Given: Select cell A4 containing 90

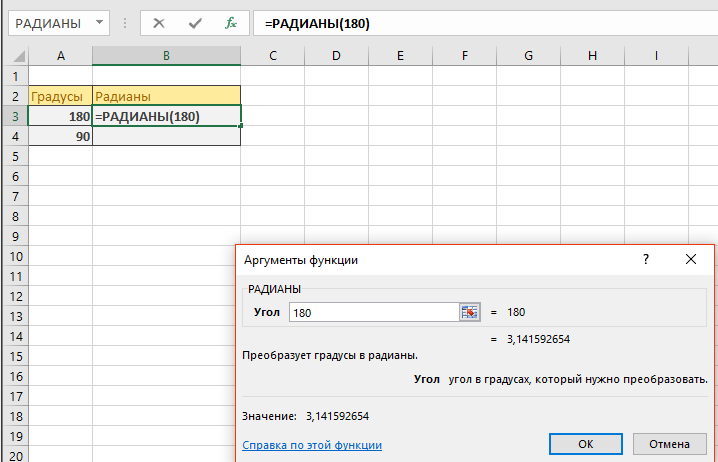Looking at the screenshot, I should pyautogui.click(x=60, y=136).
